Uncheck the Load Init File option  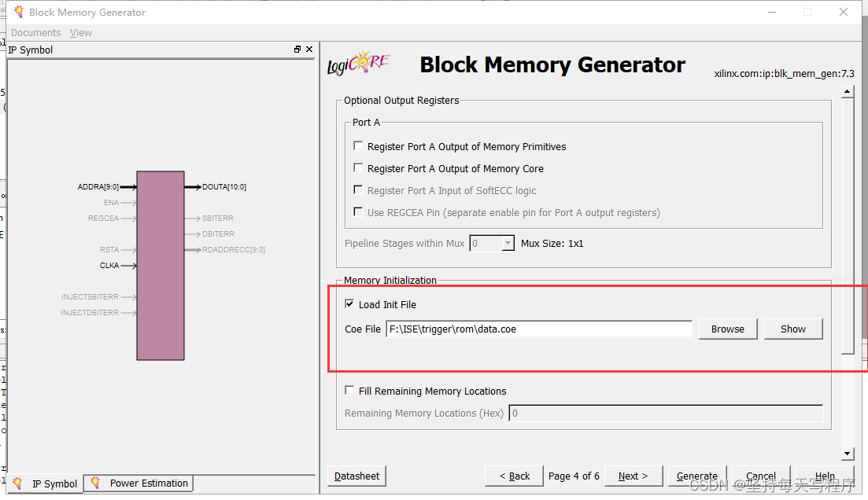[x=349, y=304]
